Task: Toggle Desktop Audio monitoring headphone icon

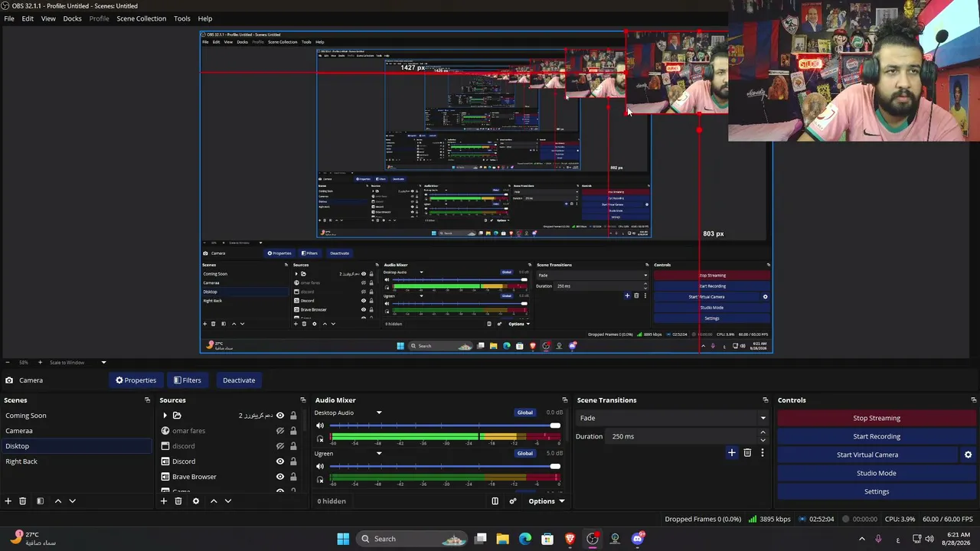Action: [320, 439]
